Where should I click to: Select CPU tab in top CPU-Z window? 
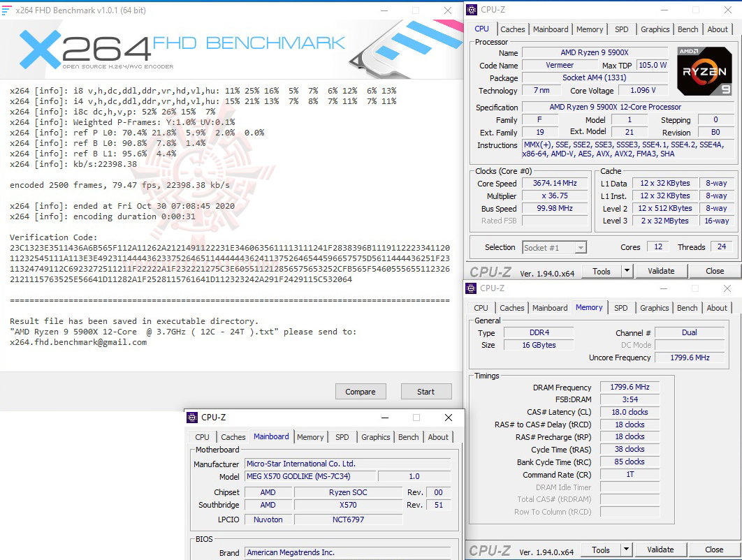click(x=481, y=29)
